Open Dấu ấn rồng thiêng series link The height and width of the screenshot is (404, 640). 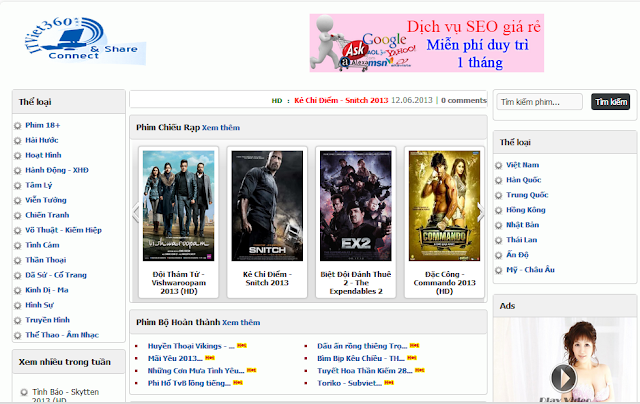(362, 346)
